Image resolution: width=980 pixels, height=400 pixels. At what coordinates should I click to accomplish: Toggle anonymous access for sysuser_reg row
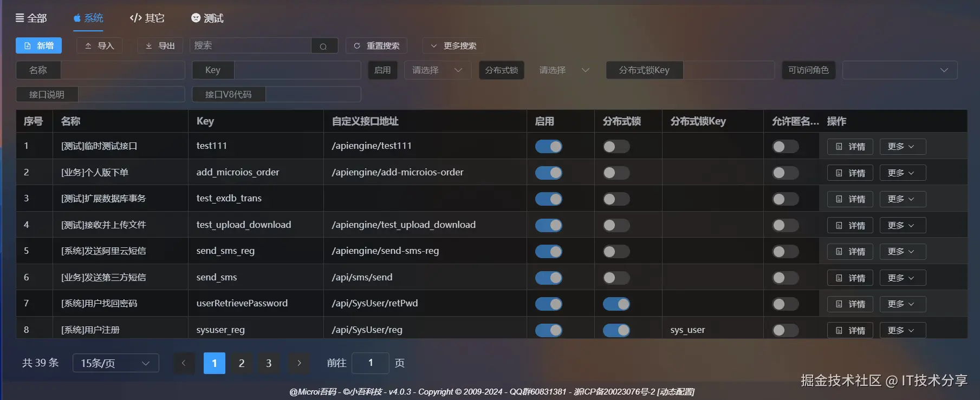[x=786, y=330]
